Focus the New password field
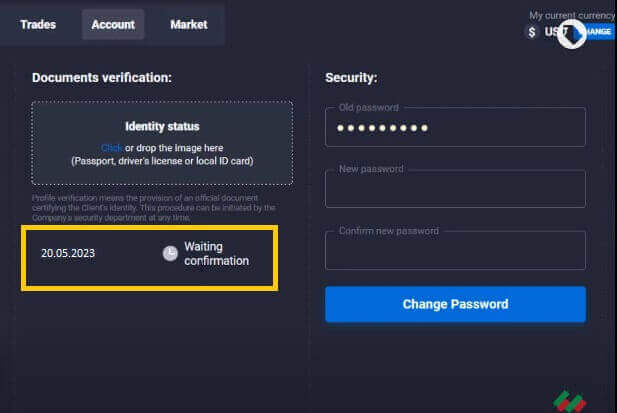Screen dimensions: 617x413 pyautogui.click(x=455, y=188)
